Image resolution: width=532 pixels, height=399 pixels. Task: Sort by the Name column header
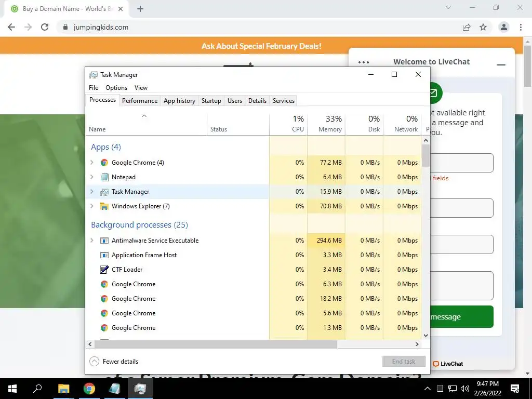146,124
